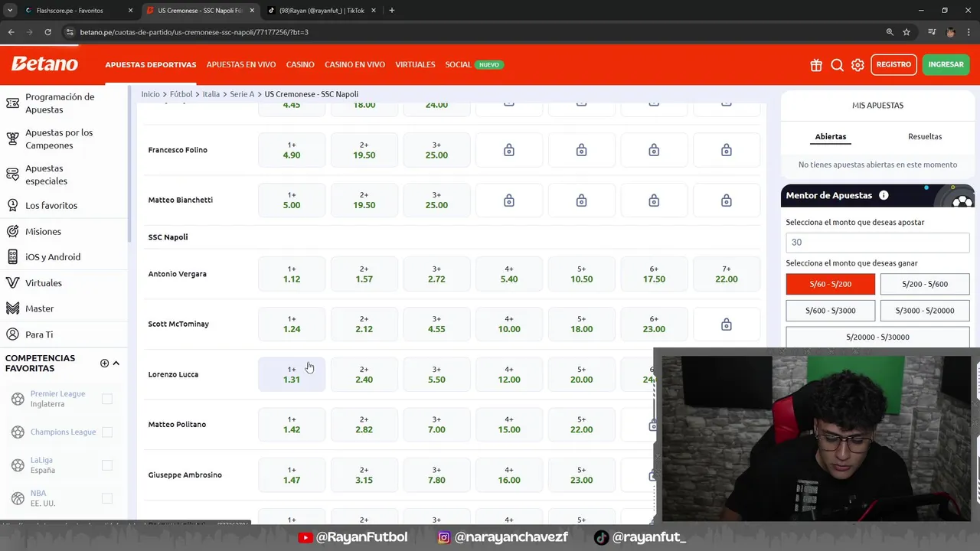Reload the page with the browser refresh icon
Image resolution: width=980 pixels, height=551 pixels.
click(x=47, y=32)
